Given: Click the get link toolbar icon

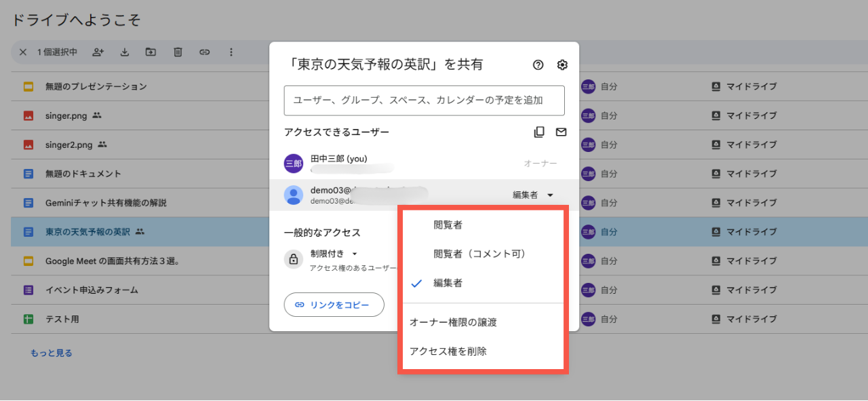Looking at the screenshot, I should click(x=204, y=52).
